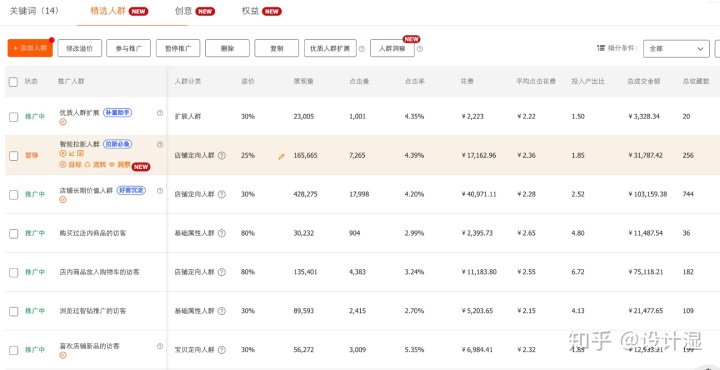The height and width of the screenshot is (370, 720).
Task: Click chart icon under 智能拉新人群
Action: 72,153
